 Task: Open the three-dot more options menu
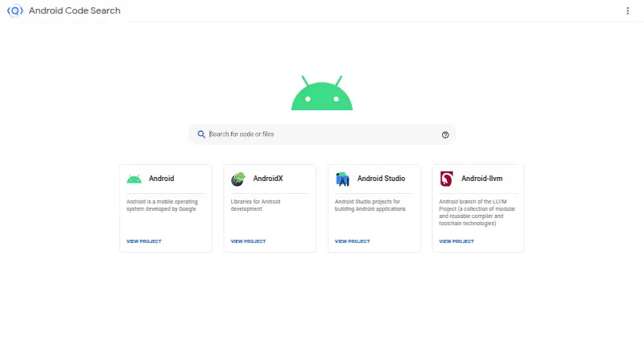(628, 11)
